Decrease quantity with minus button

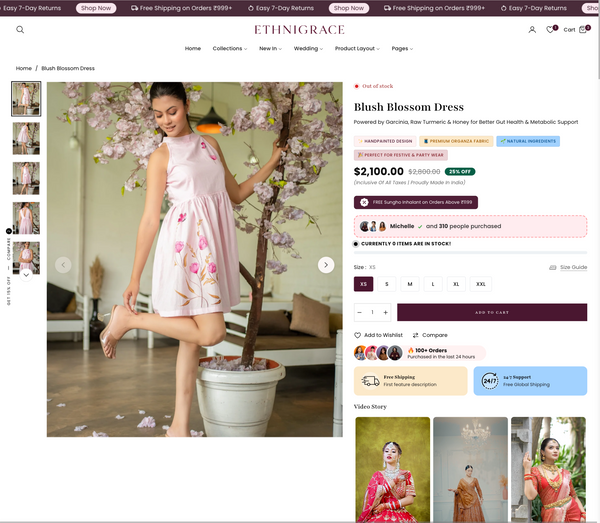(x=359, y=312)
